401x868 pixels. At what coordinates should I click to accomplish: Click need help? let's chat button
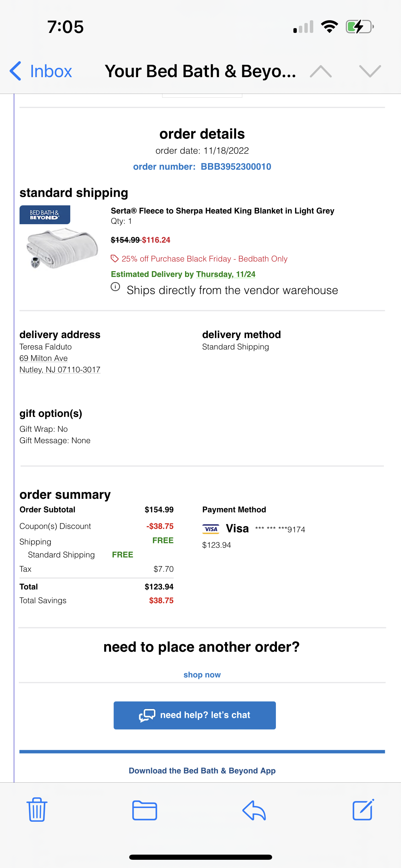[195, 715]
